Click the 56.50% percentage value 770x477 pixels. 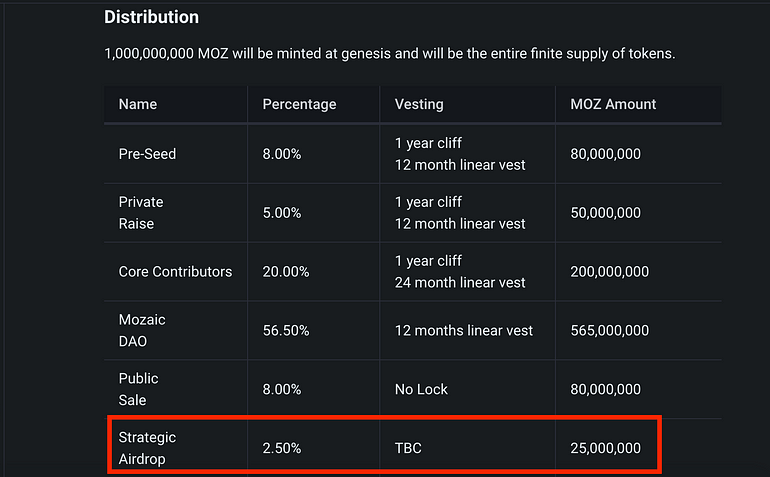tap(286, 330)
